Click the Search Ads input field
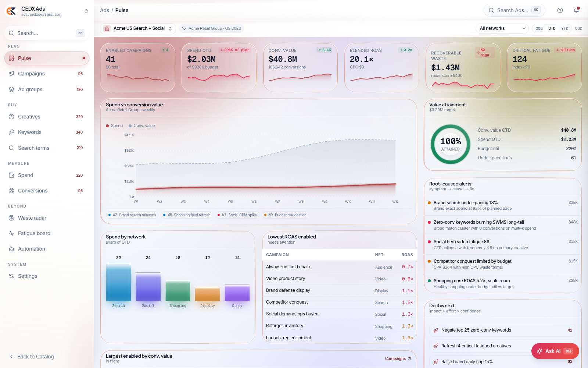The height and width of the screenshot is (368, 588). tap(514, 10)
